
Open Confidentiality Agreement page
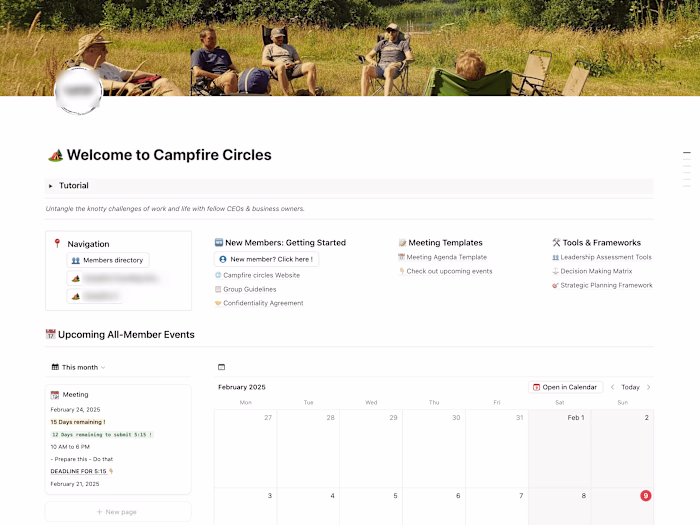pos(263,303)
